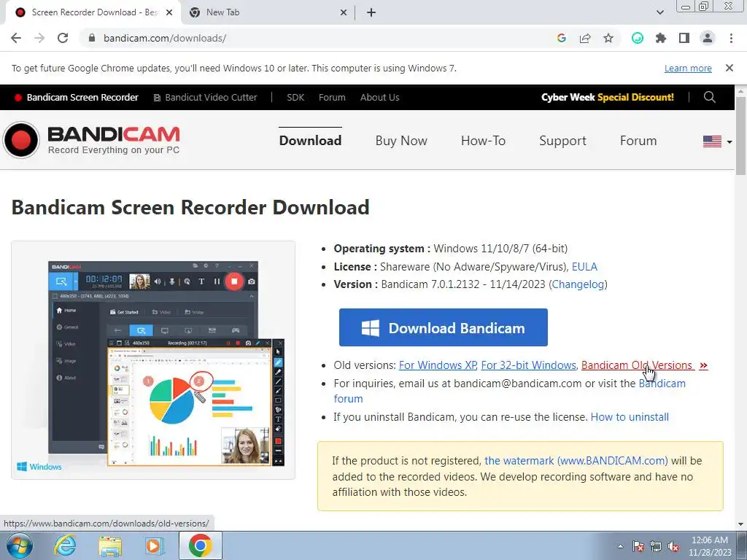The height and width of the screenshot is (560, 747).
Task: Click the Cyber Week Special Discount banner
Action: [608, 97]
